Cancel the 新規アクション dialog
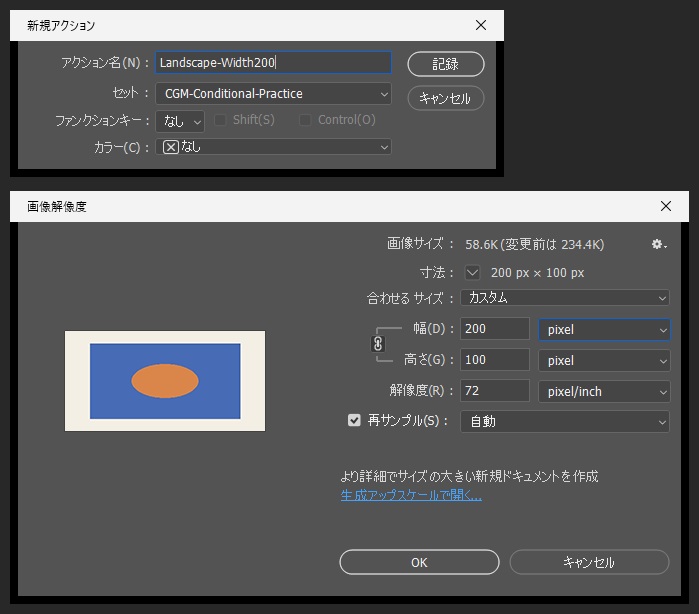The width and height of the screenshot is (699, 614). pyautogui.click(x=445, y=98)
